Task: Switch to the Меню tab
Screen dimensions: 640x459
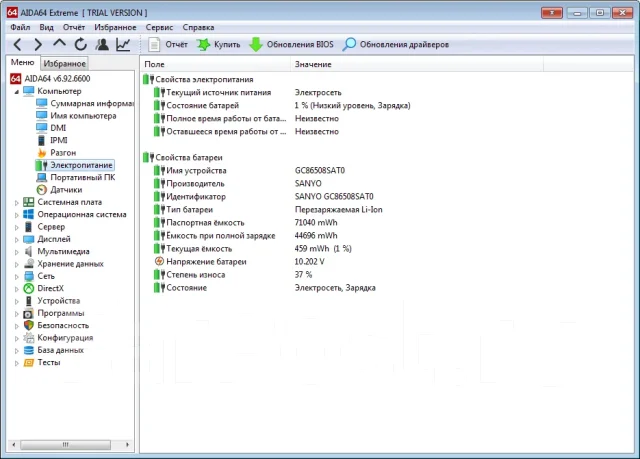Action: 22,62
